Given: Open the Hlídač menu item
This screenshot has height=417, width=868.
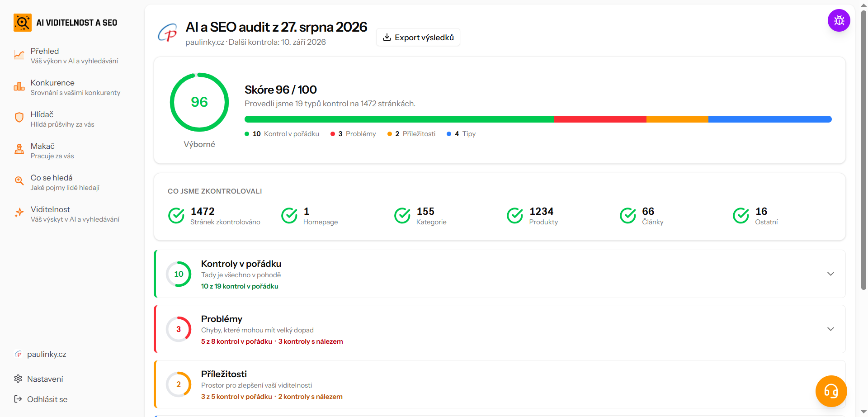Looking at the screenshot, I should point(72,119).
